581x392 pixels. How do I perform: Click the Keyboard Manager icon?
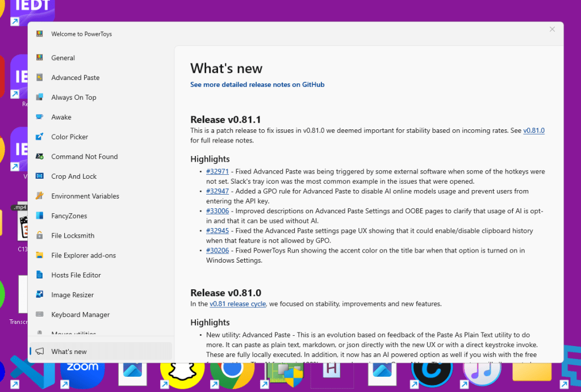coord(40,314)
